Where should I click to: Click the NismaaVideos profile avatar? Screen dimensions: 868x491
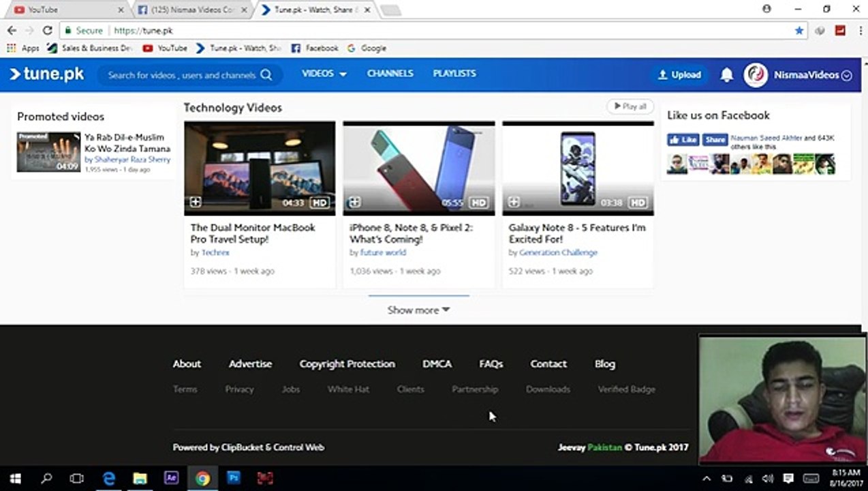[x=756, y=75]
